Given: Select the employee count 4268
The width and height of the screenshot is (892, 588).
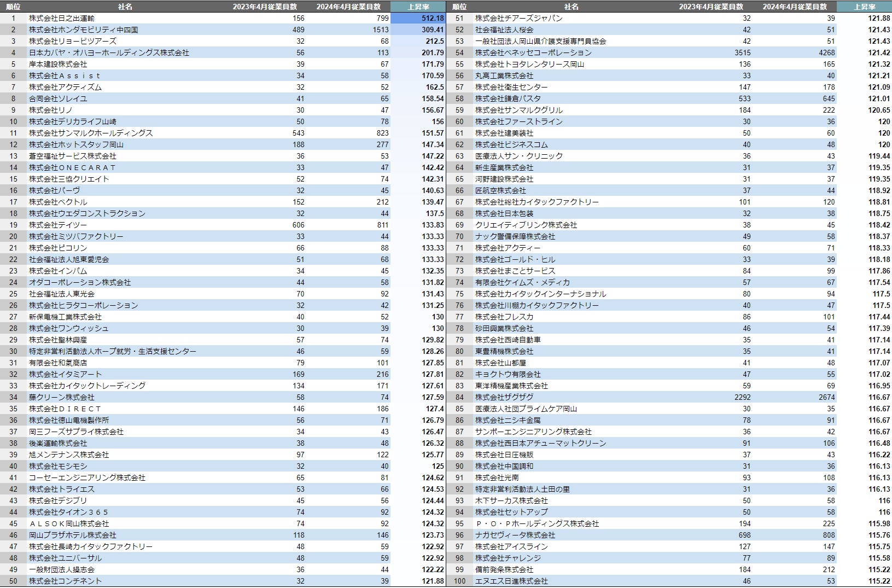Looking at the screenshot, I should [x=827, y=53].
